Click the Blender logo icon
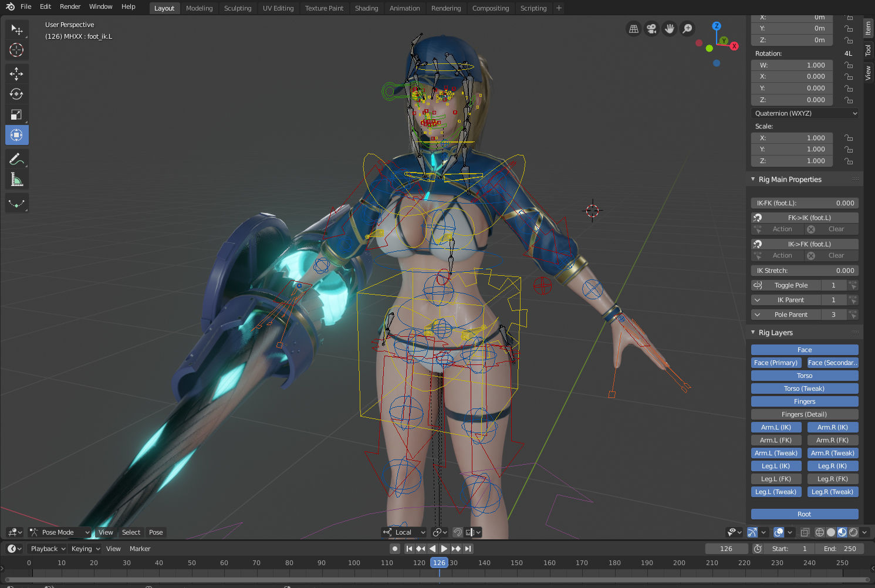875x588 pixels. 10,6
